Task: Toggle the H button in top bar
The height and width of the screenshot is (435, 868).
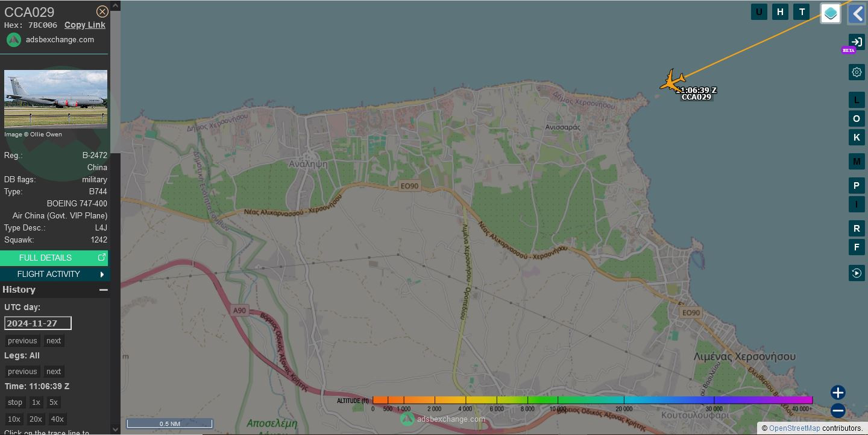Action: click(x=781, y=11)
